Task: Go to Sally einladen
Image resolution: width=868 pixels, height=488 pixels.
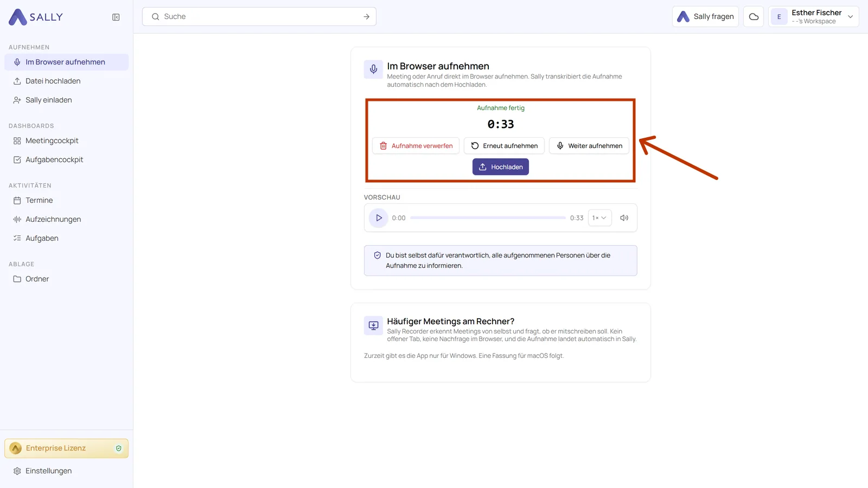Action: [x=66, y=100]
